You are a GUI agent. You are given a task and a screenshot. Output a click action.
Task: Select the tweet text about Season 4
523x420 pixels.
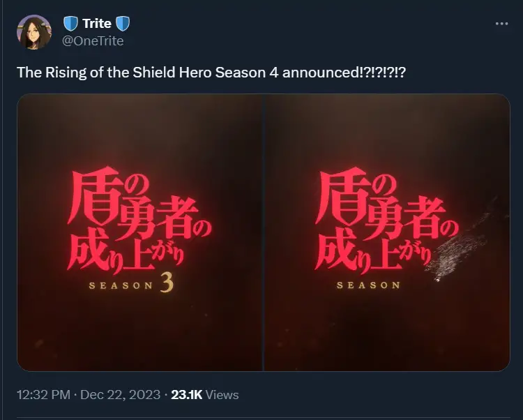(x=211, y=73)
